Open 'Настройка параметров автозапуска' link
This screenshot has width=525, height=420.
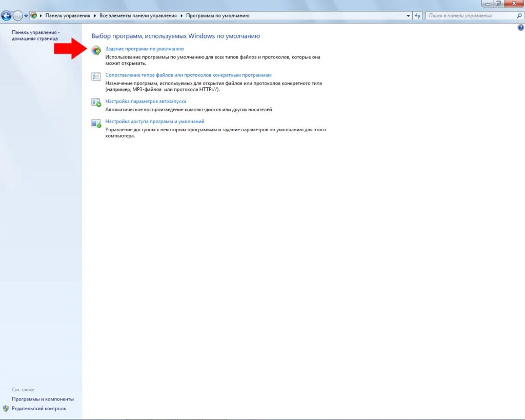click(146, 101)
